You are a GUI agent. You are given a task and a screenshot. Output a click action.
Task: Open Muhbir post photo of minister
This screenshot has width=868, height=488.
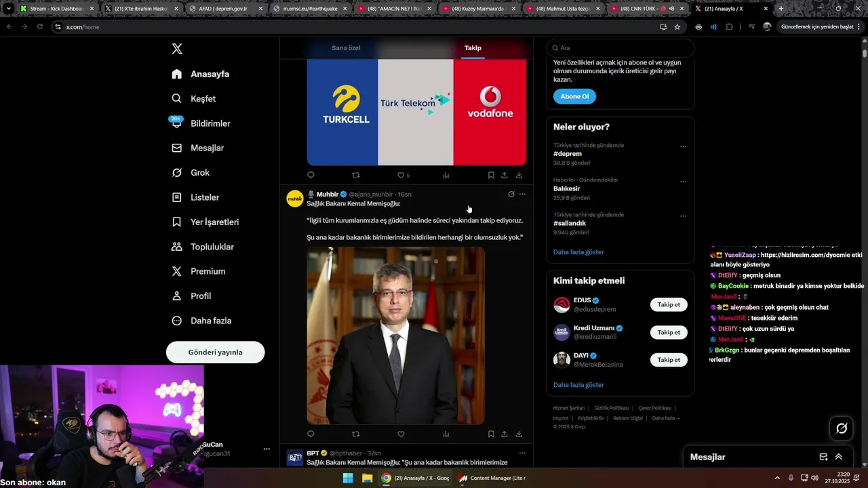[x=395, y=335]
